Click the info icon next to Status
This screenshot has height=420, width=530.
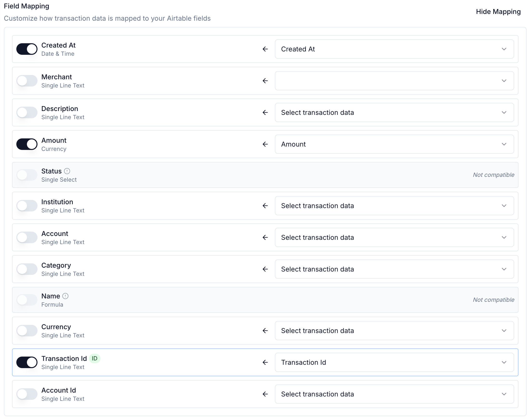[x=67, y=171]
